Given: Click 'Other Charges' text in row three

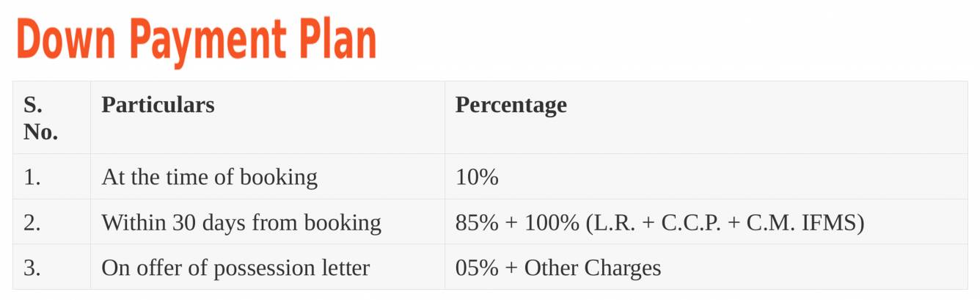Looking at the screenshot, I should click(593, 268).
